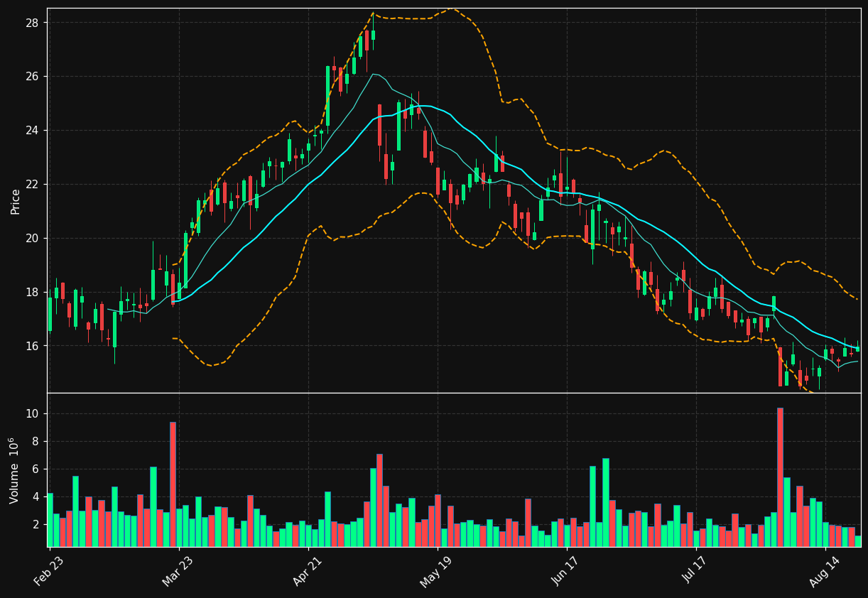Click the 'Mar 23' date label
The width and height of the screenshot is (868, 598).
(x=178, y=572)
